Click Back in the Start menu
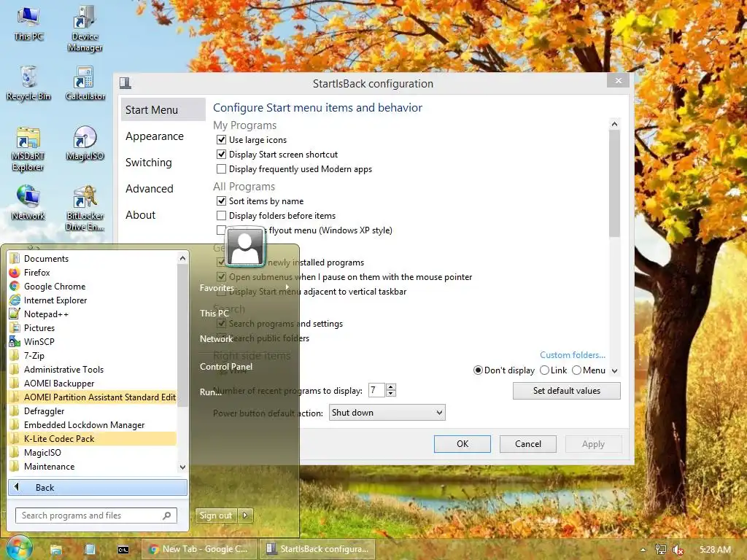747x560 pixels. (98, 487)
